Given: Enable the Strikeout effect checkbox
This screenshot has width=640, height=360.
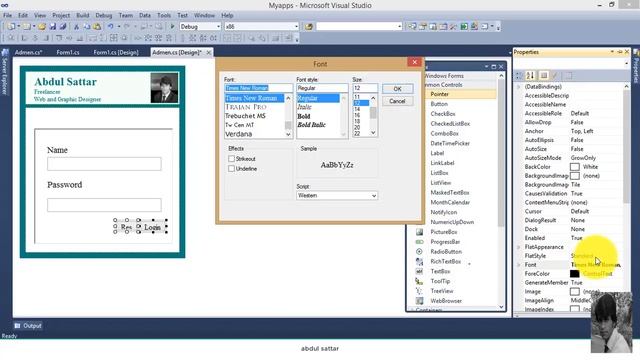Looking at the screenshot, I should click(x=231, y=158).
